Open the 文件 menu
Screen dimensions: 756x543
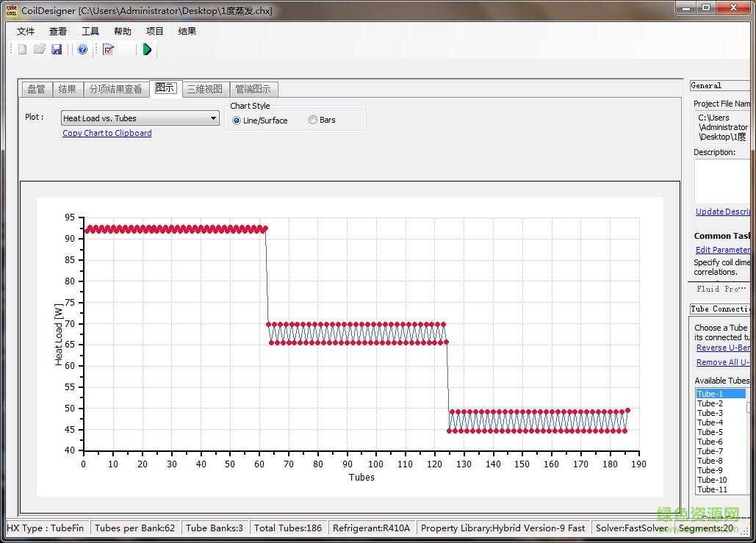[26, 32]
